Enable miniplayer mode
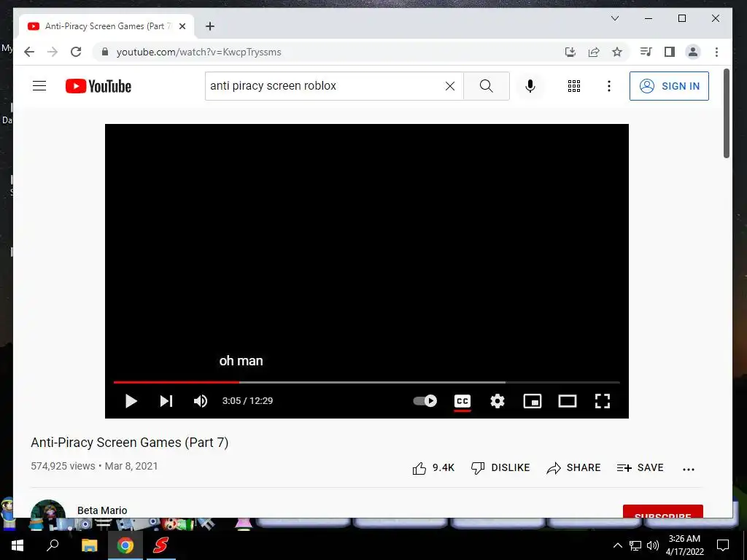 point(532,401)
